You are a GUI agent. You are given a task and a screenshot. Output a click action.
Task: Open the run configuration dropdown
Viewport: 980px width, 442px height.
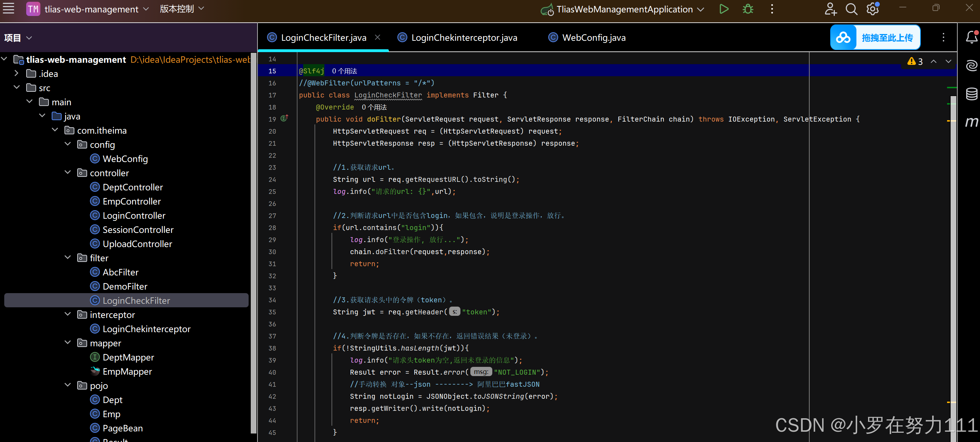point(700,10)
